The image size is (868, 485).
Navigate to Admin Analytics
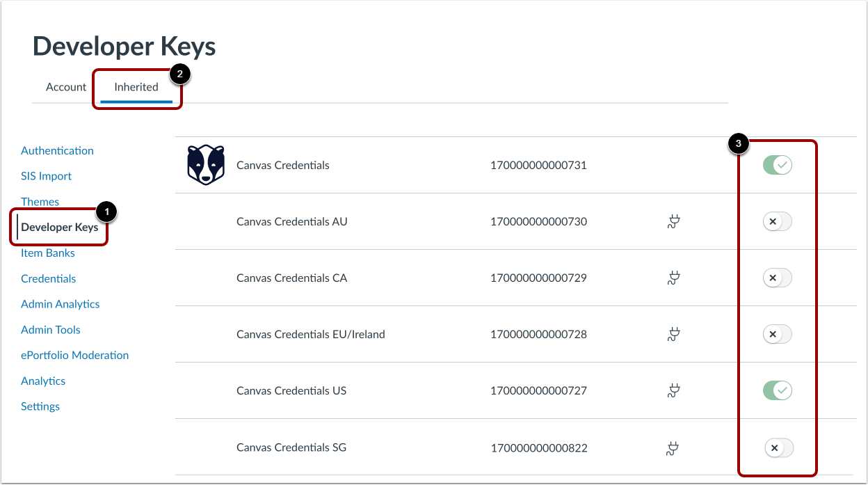point(60,304)
